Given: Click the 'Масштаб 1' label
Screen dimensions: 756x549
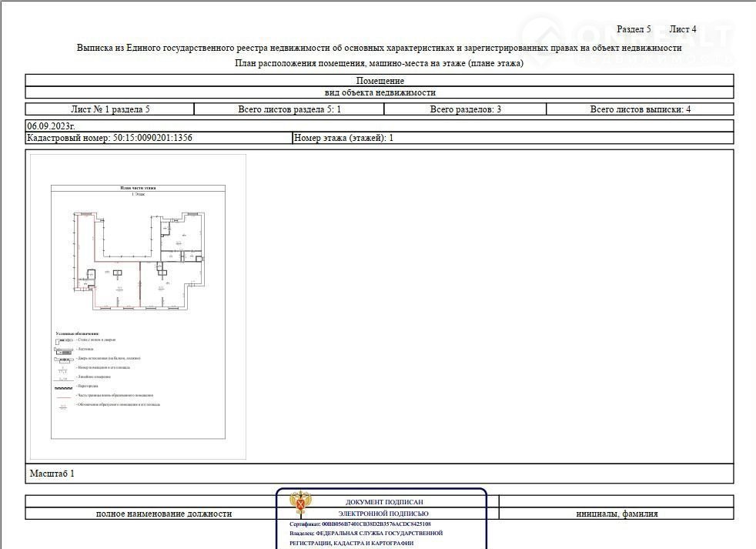Looking at the screenshot, I should tap(51, 474).
